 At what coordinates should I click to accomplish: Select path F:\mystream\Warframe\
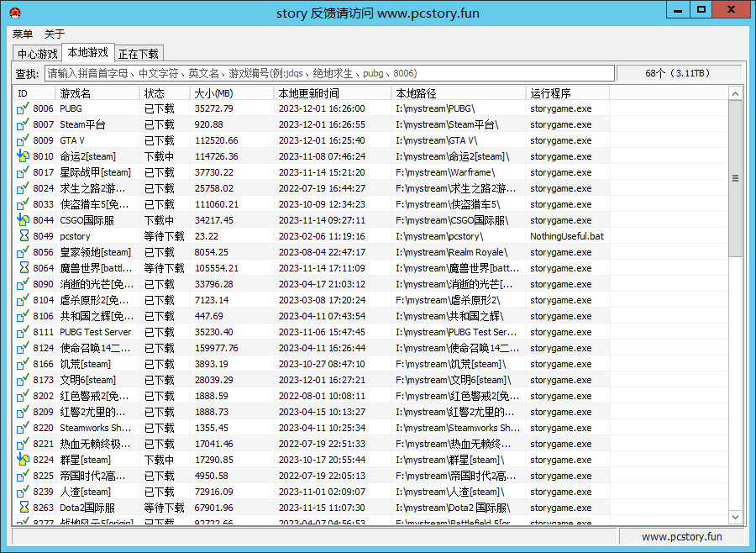point(445,172)
